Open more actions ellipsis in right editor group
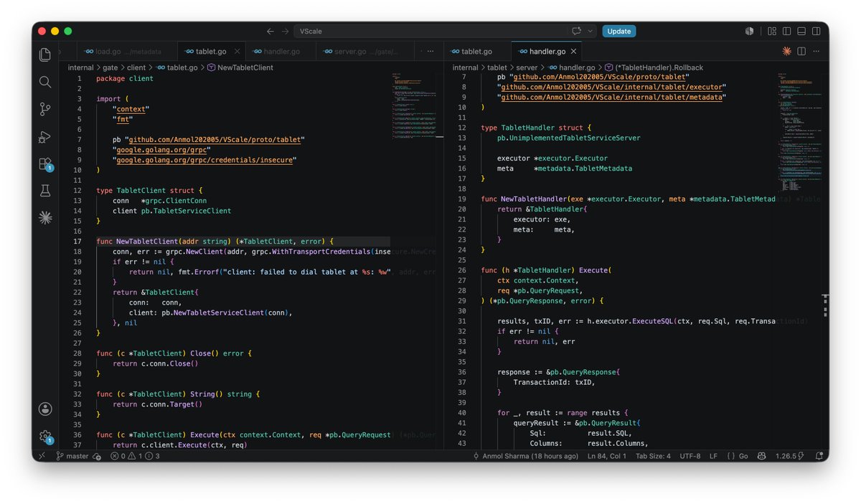 (817, 52)
